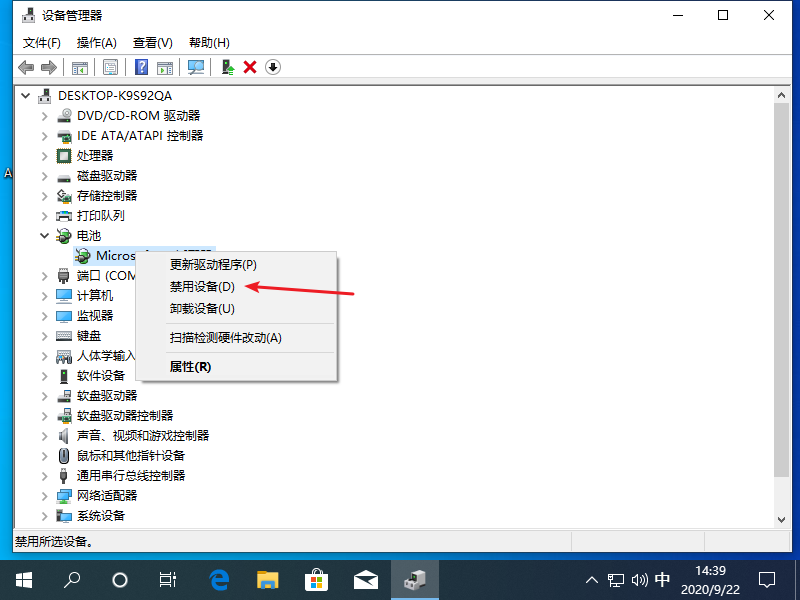
Task: Click the properties icon in the toolbar
Action: [x=110, y=67]
